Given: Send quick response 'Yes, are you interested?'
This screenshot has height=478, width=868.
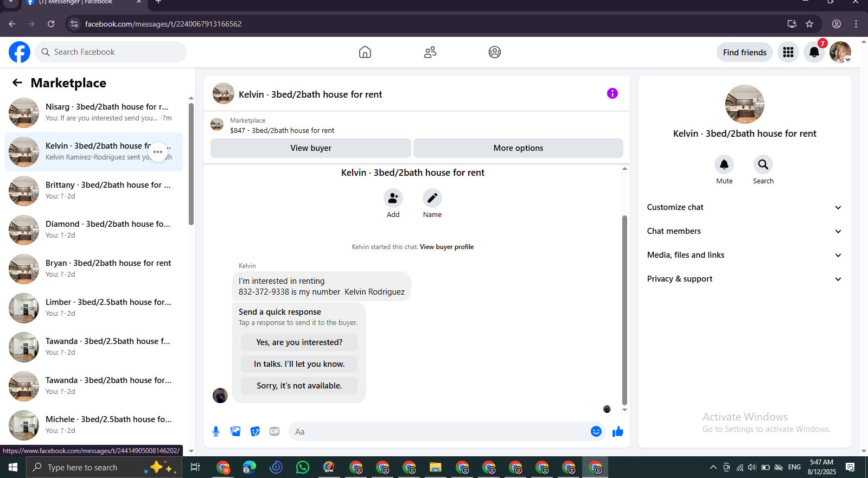Looking at the screenshot, I should pos(299,342).
